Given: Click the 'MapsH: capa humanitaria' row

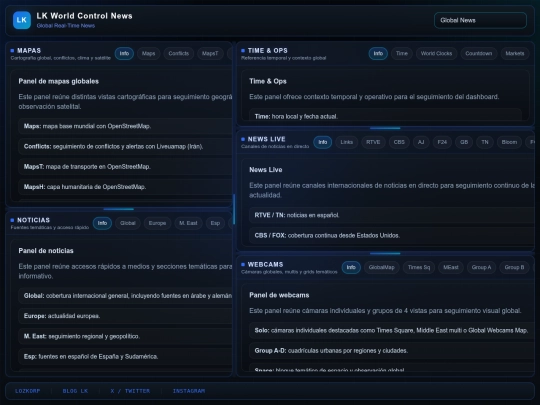Looking at the screenshot, I should point(125,187).
